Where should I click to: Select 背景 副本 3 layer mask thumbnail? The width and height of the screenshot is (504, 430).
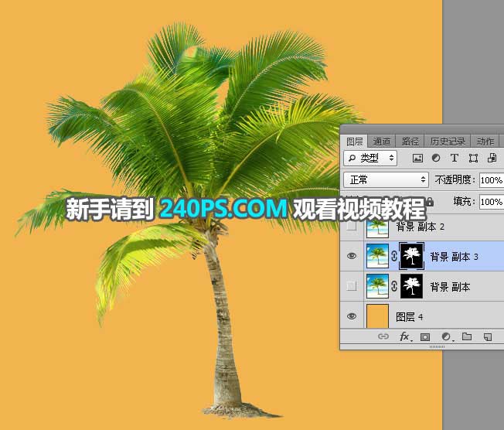point(411,256)
